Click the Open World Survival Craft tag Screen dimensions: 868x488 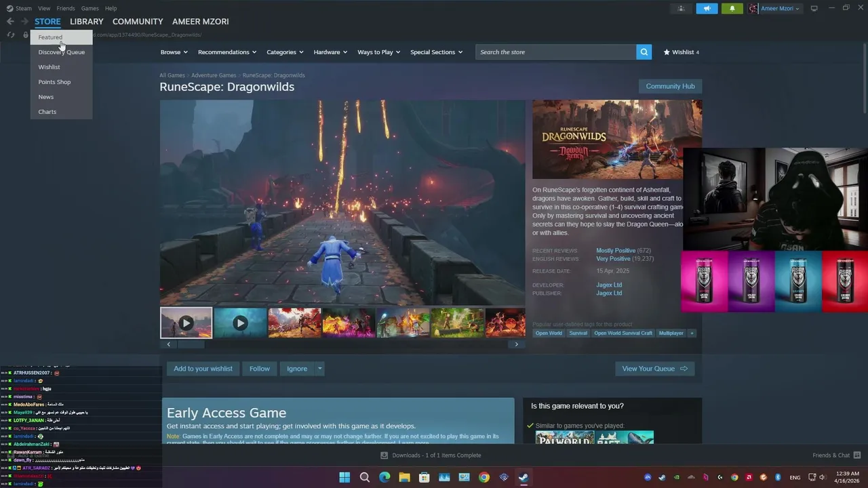coord(623,333)
